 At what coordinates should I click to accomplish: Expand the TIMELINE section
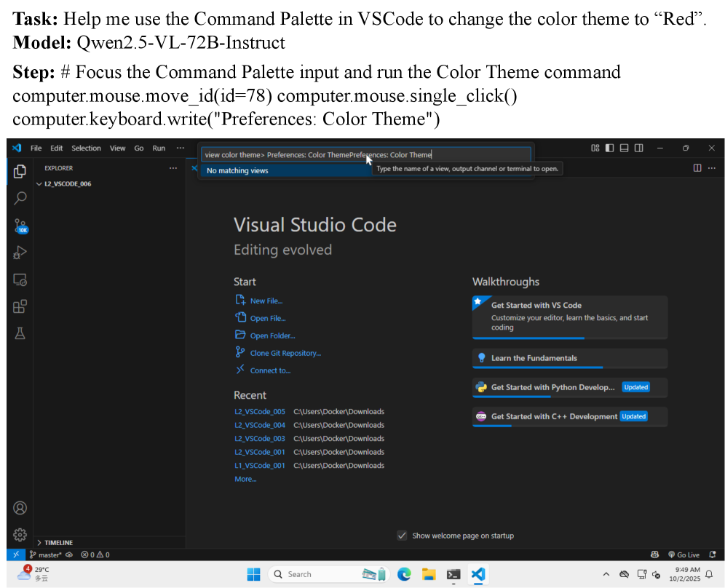(x=55, y=543)
